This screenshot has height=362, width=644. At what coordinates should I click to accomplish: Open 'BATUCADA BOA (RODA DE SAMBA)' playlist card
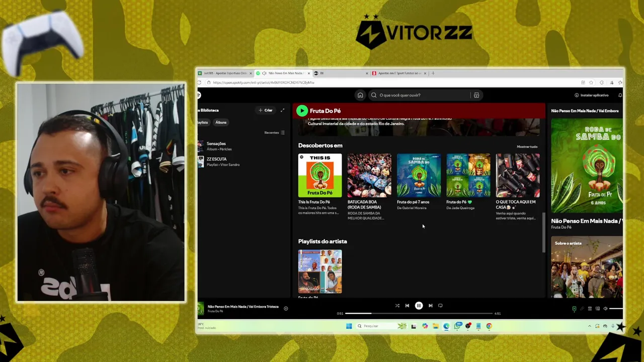click(x=369, y=187)
